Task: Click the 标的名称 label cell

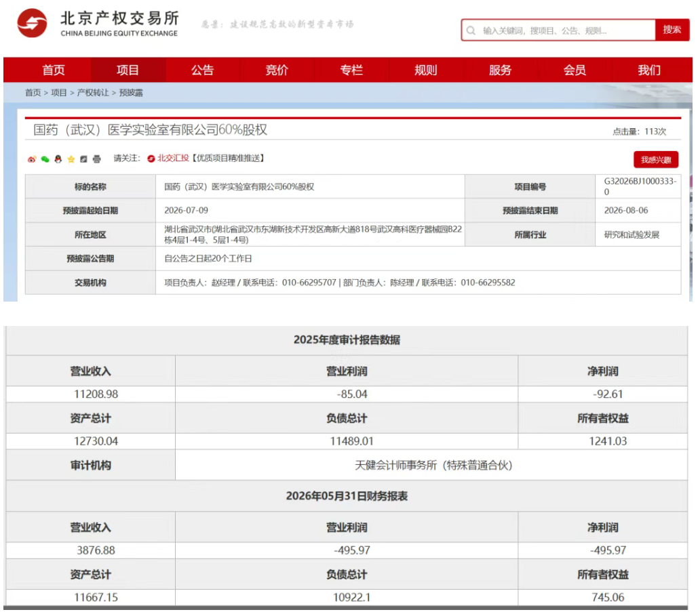Action: point(91,187)
